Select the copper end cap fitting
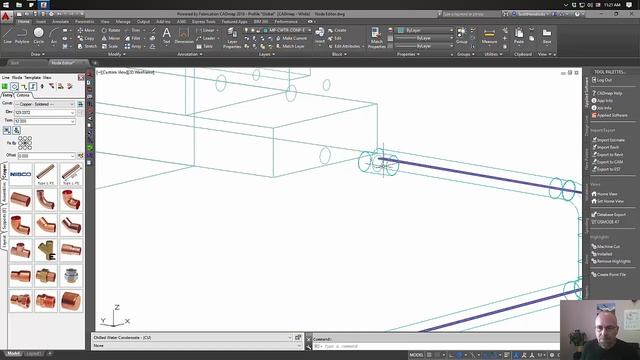This screenshot has height=360, width=640. (71, 301)
